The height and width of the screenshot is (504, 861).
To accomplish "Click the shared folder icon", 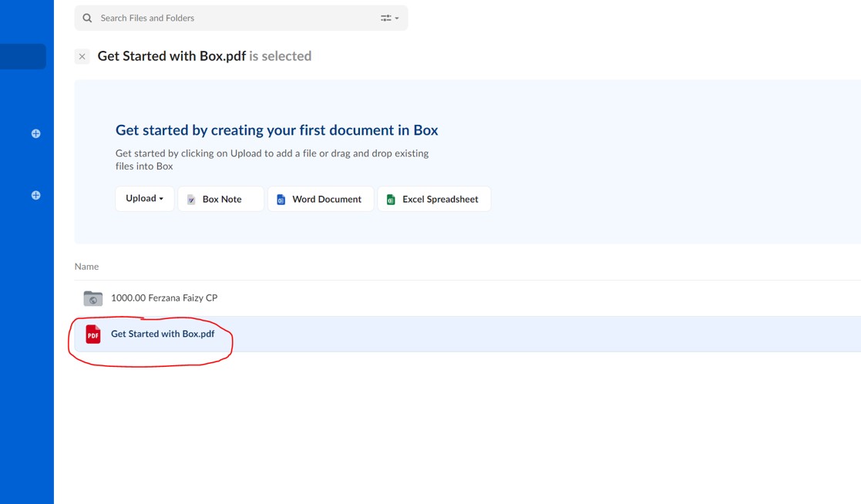I will pos(92,298).
